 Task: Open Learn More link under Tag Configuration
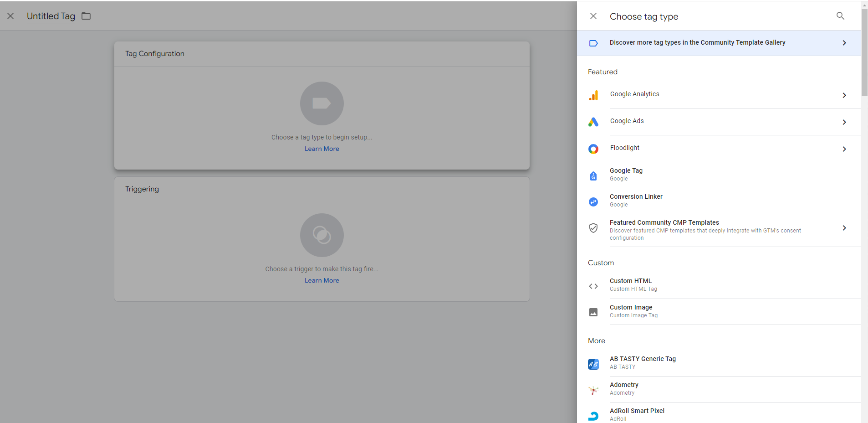click(322, 149)
